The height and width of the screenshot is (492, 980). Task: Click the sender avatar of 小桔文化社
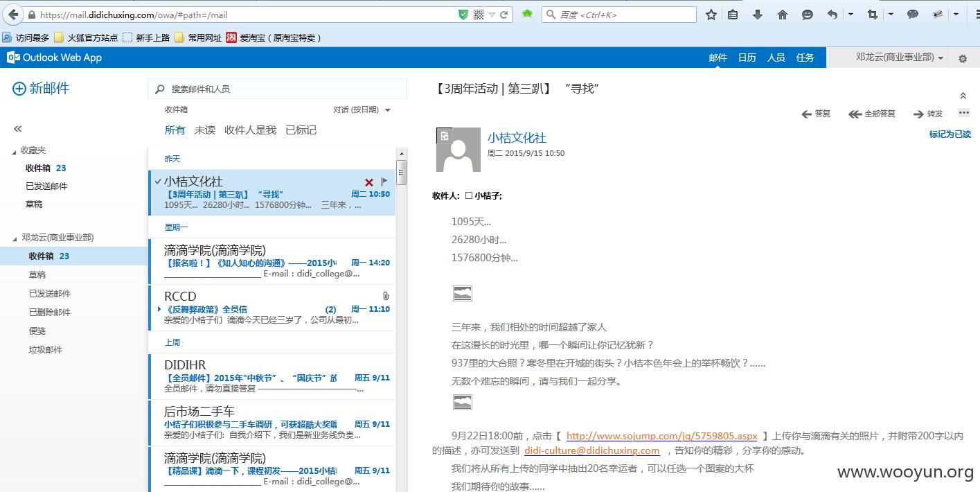click(x=458, y=149)
